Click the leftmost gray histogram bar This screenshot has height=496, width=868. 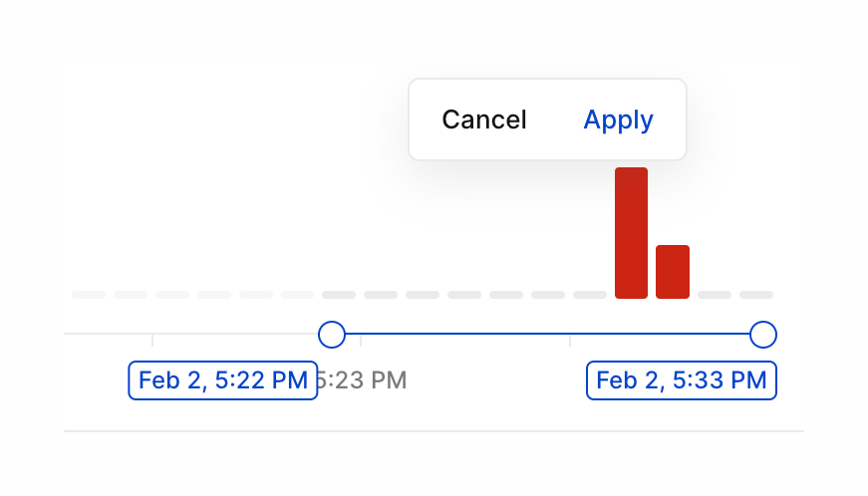89,295
